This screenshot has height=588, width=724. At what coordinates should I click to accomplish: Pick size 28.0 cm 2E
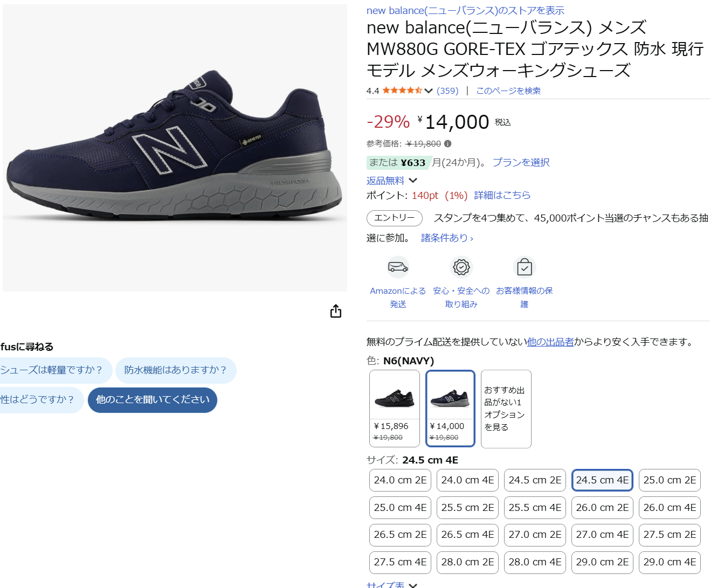[x=467, y=562]
